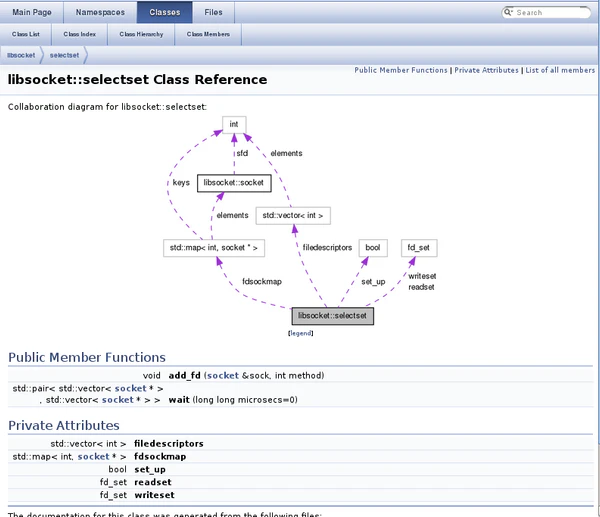Image resolution: width=600 pixels, height=517 pixels.
Task: Open the wait member function link
Action: click(x=178, y=400)
